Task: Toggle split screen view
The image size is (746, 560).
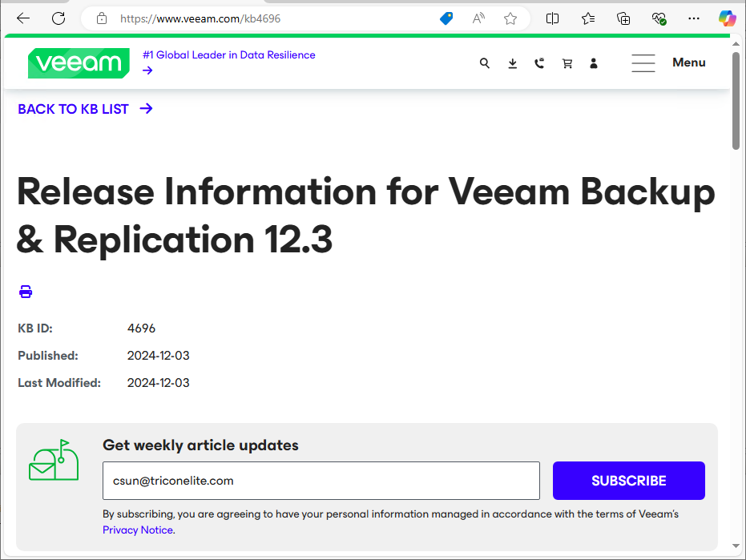Action: 552,18
